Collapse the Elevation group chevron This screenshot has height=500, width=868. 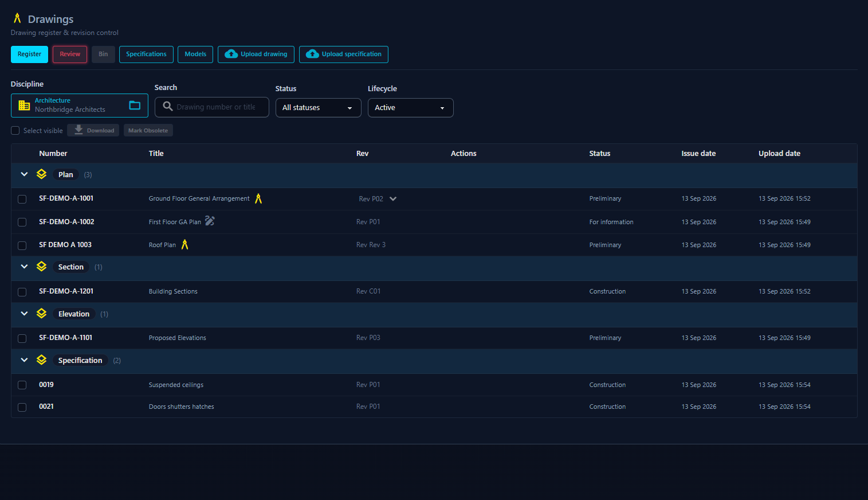24,314
